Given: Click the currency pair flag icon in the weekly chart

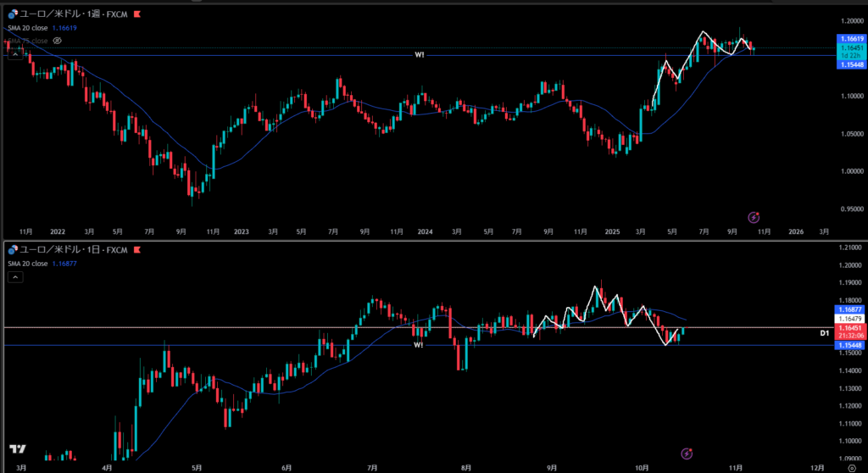Looking at the screenshot, I should (12, 14).
